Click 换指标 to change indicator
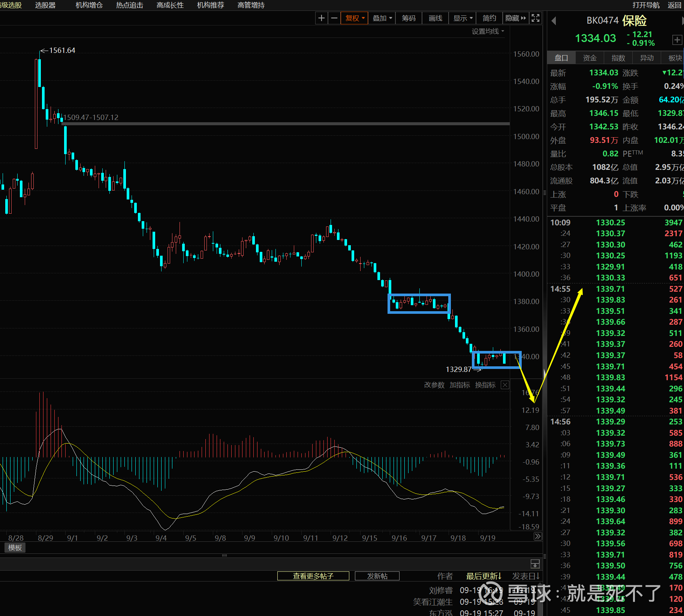Viewport: 684px width, 616px height. [485, 385]
